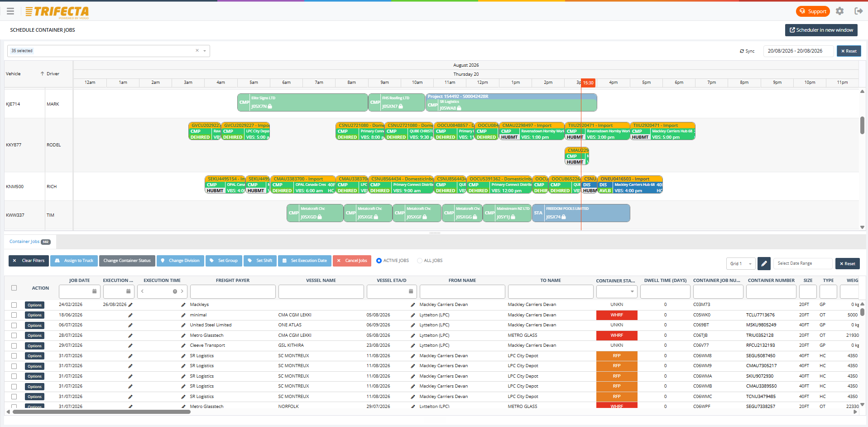Click Set Shift button
Image resolution: width=868 pixels, height=427 pixels.
tap(260, 261)
